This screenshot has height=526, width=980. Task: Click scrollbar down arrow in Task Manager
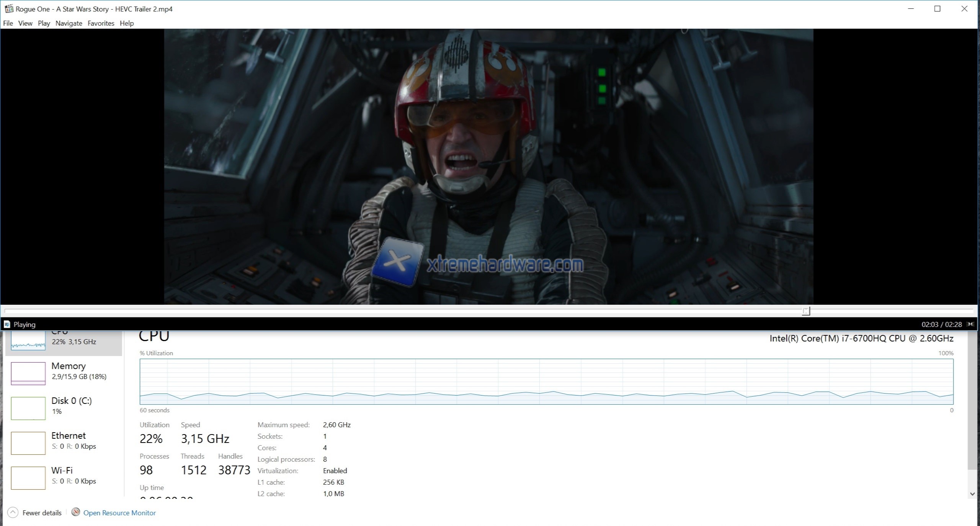(972, 494)
